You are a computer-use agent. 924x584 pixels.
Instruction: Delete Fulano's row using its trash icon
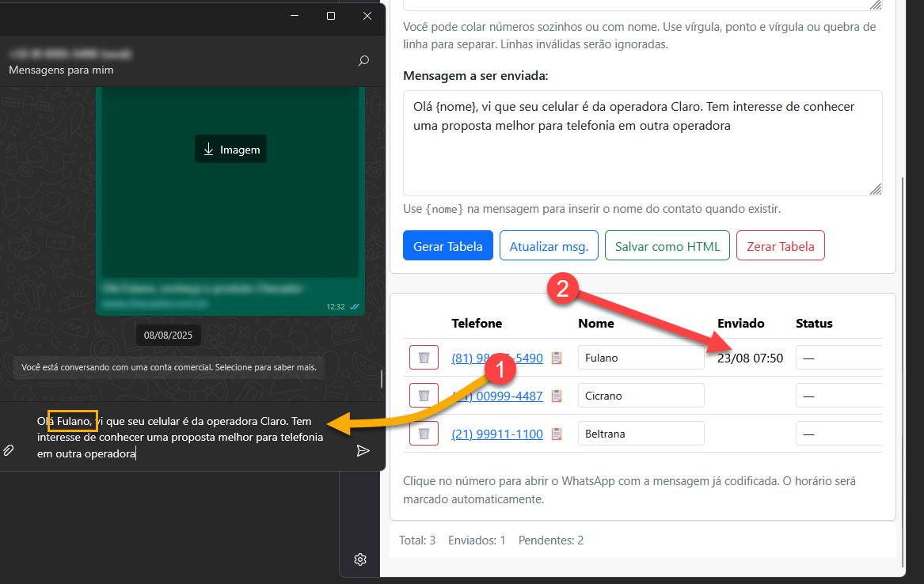[x=424, y=357]
